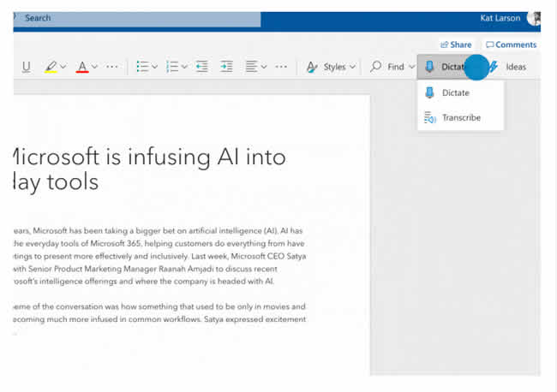Insert a bulleted list
Screen dimensions: 557x392
143,67
